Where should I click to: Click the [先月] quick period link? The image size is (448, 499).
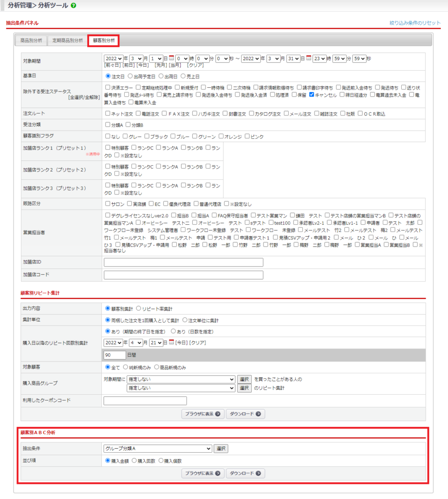[x=160, y=65]
